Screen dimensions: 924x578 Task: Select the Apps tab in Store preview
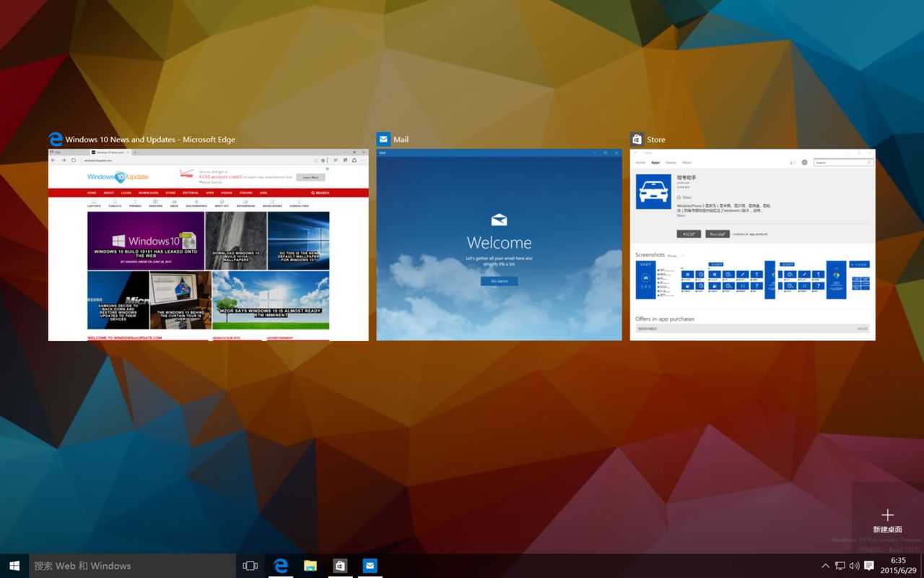[x=655, y=163]
